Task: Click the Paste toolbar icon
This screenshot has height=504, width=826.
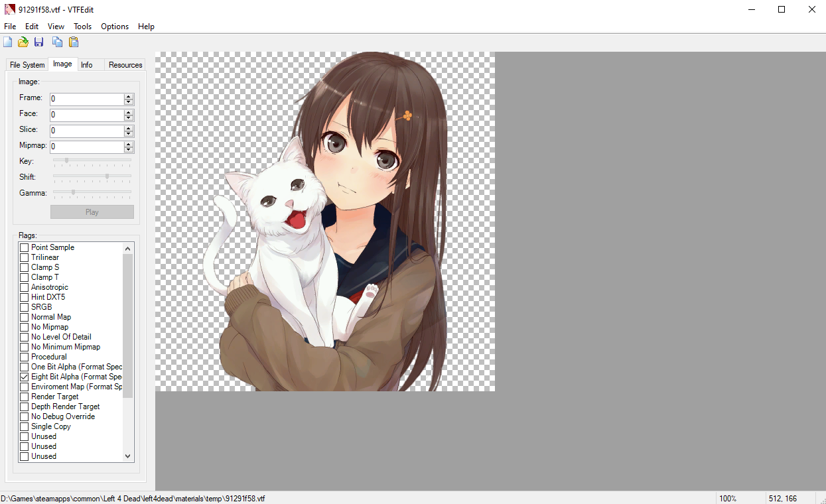Action: 74,42
